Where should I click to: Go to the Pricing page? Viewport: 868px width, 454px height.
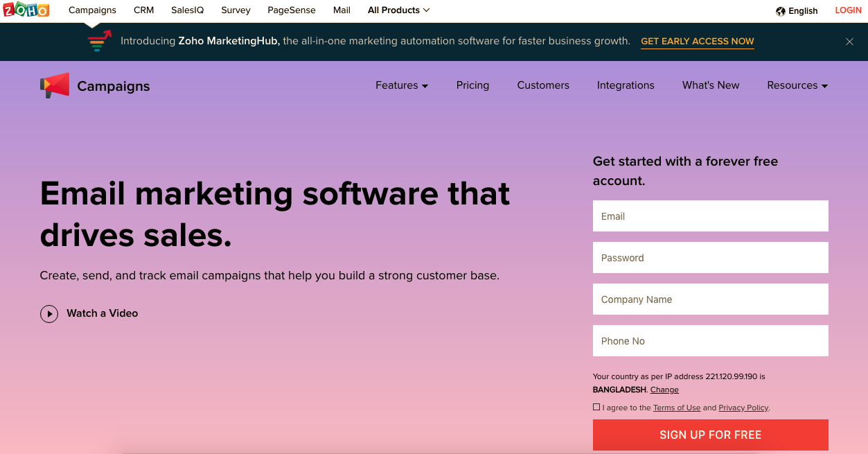pyautogui.click(x=472, y=85)
